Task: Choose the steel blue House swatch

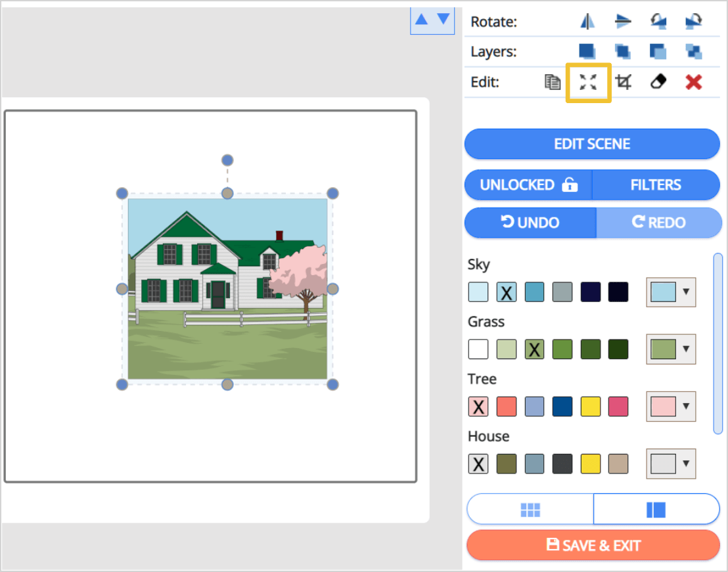Action: [x=534, y=464]
